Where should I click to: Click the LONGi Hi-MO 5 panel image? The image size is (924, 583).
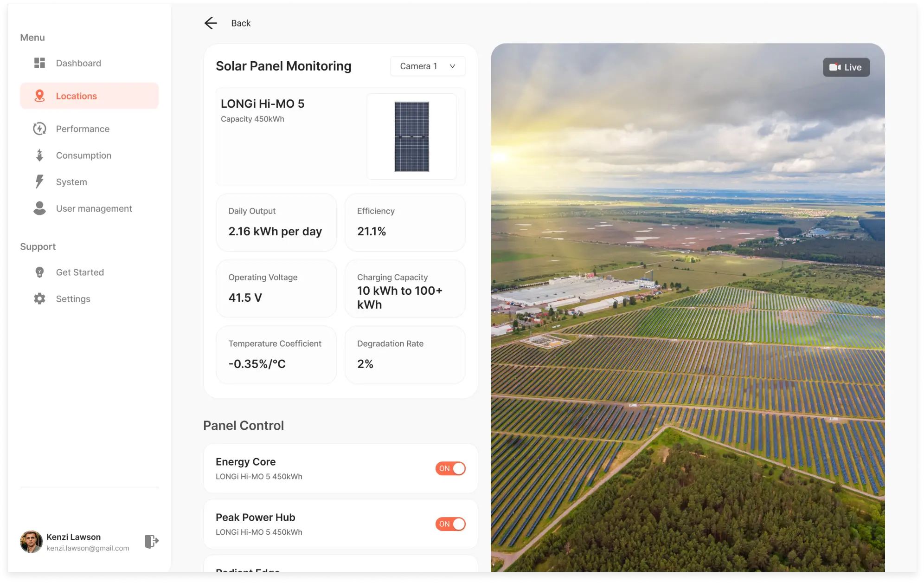pyautogui.click(x=412, y=136)
